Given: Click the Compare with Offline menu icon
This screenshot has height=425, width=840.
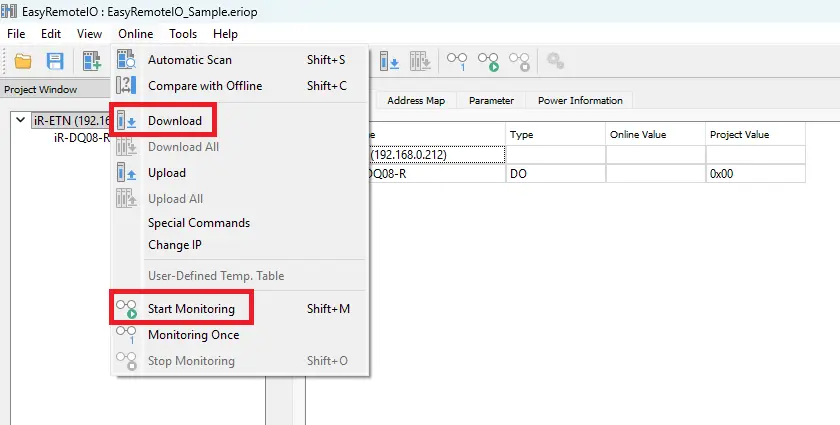Looking at the screenshot, I should tap(126, 85).
